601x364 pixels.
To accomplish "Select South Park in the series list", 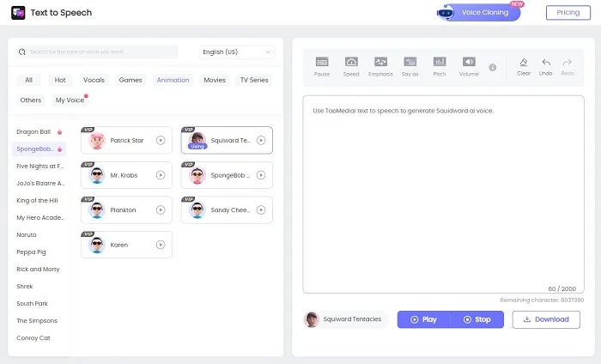I will (x=33, y=303).
